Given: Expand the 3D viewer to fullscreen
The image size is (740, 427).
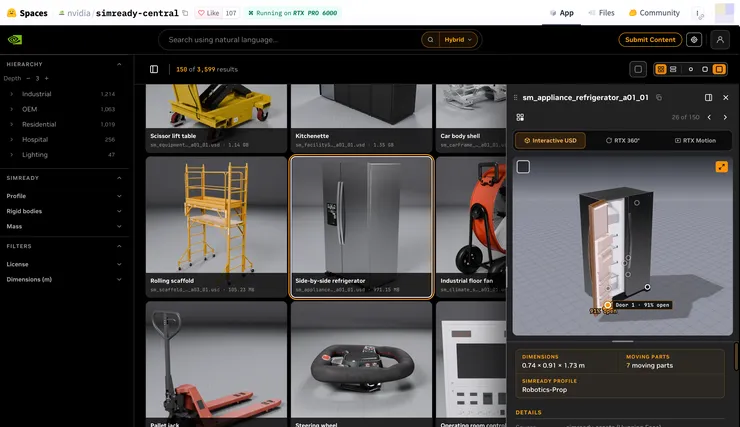Looking at the screenshot, I should point(721,167).
